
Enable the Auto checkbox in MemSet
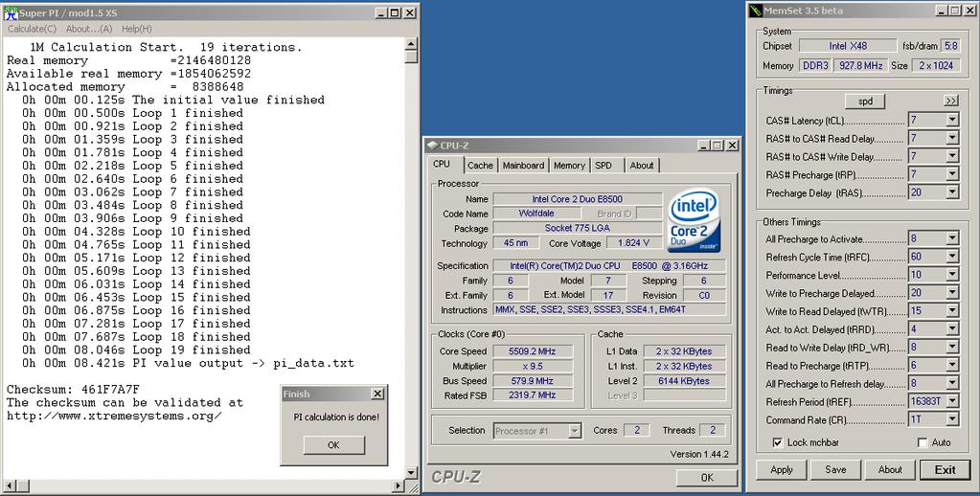922,442
